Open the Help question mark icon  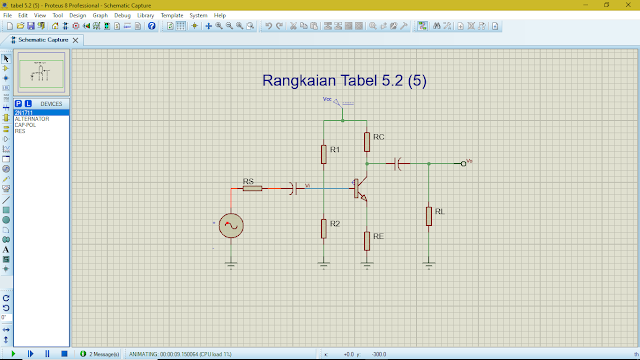[x=151, y=26]
